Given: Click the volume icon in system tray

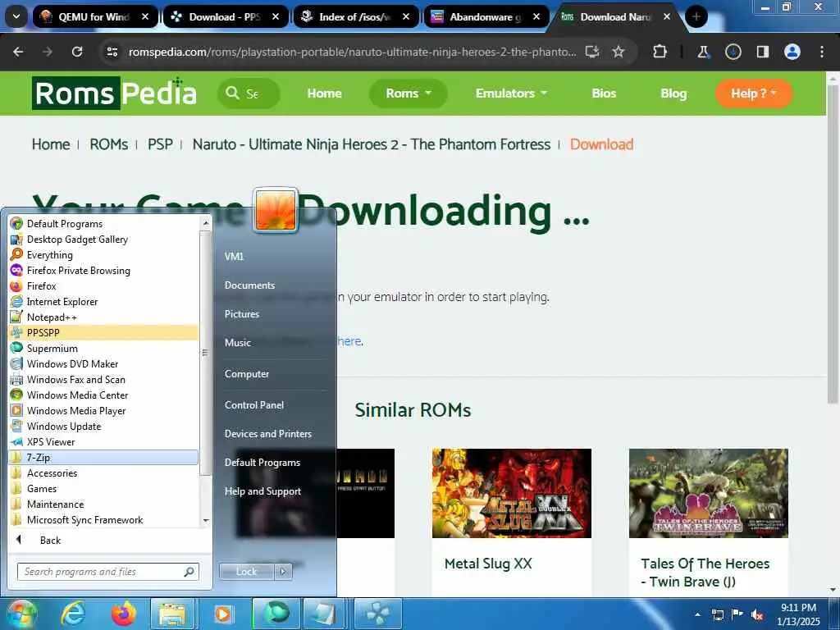Looking at the screenshot, I should (x=757, y=615).
